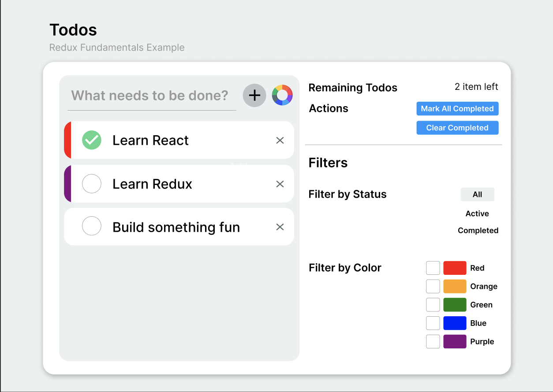Remove the Learn Redux todo item
The image size is (553, 392).
point(280,184)
